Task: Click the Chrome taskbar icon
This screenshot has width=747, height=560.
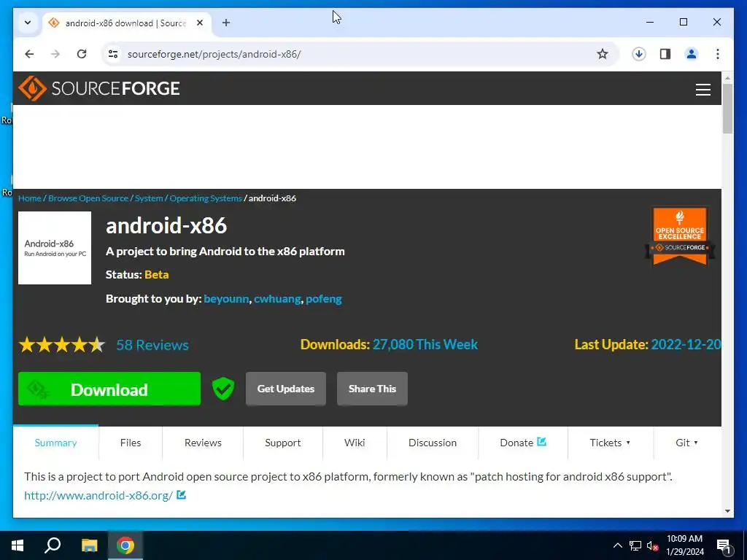Action: [x=125, y=545]
